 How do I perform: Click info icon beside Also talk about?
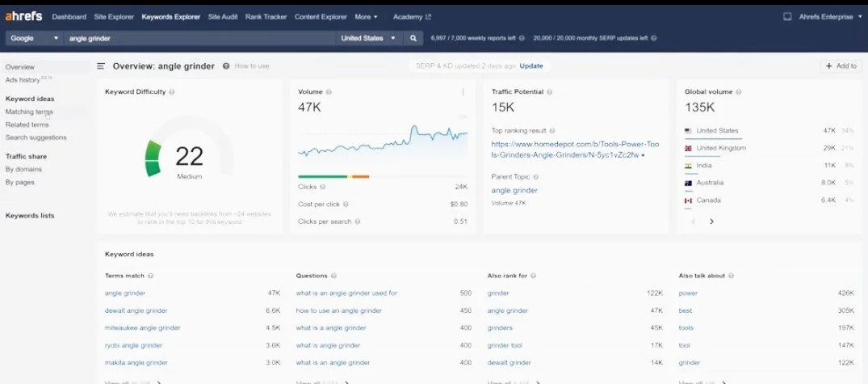pyautogui.click(x=732, y=276)
